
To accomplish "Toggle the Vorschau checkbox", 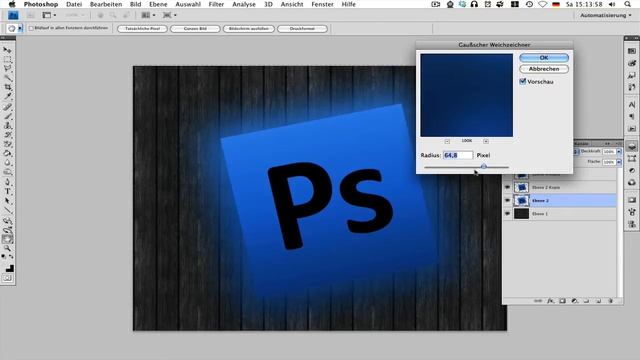I will point(522,82).
